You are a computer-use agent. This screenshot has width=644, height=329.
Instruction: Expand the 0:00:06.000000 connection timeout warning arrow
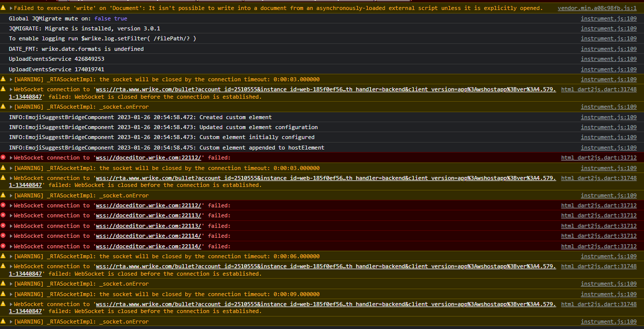pos(11,257)
